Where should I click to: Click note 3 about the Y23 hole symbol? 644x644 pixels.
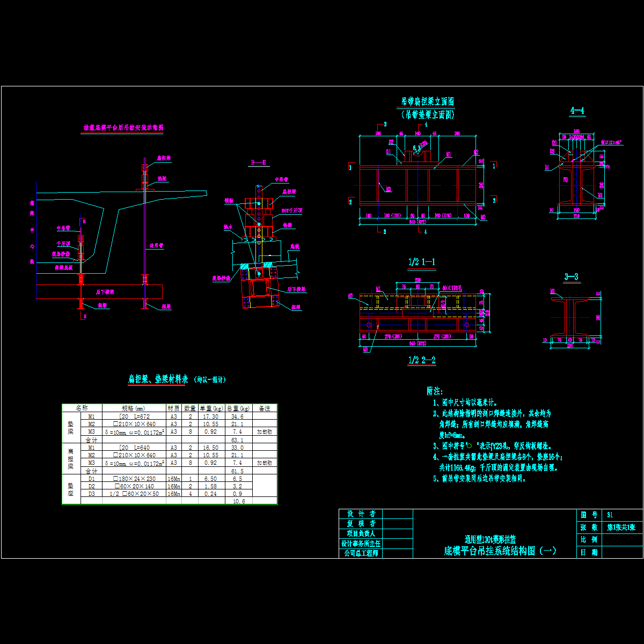(x=492, y=445)
